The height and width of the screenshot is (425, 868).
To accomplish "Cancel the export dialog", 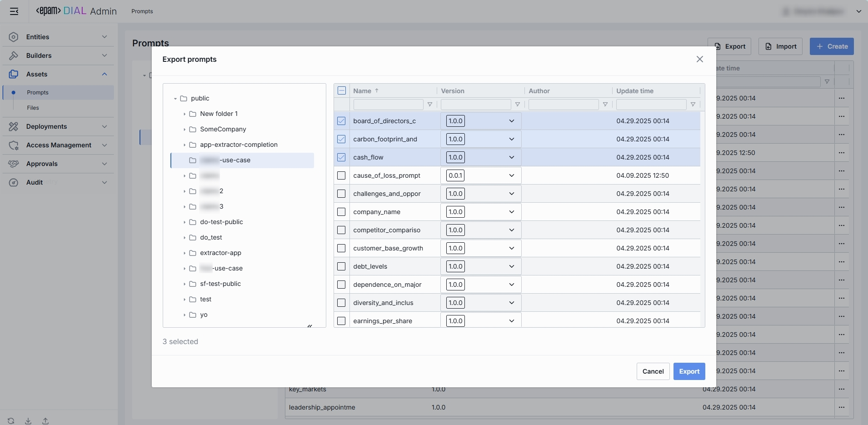I will point(653,371).
